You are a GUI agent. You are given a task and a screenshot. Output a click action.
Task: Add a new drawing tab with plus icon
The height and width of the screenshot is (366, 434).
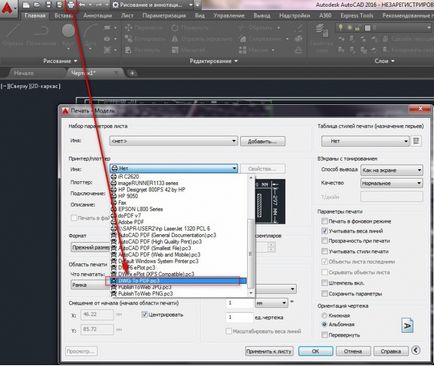tap(132, 73)
